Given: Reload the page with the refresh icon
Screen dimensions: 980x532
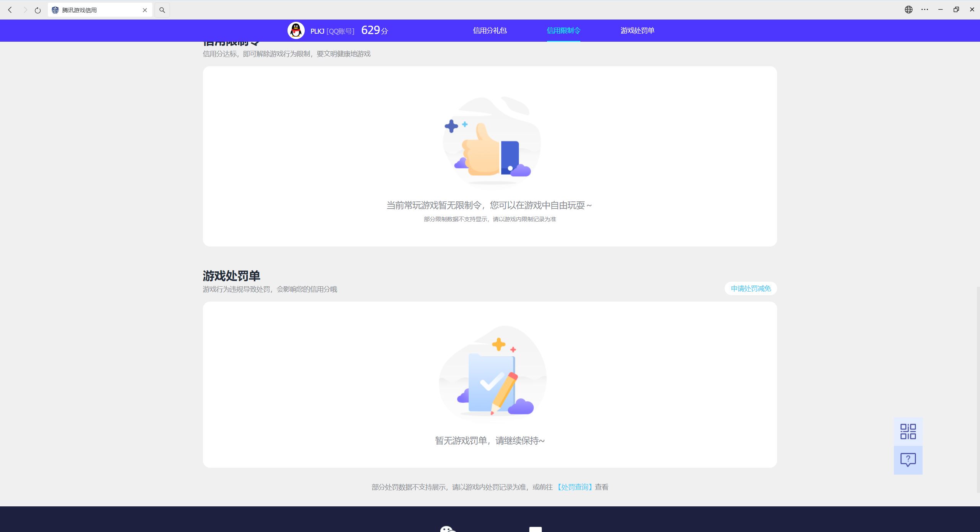Looking at the screenshot, I should pos(37,10).
